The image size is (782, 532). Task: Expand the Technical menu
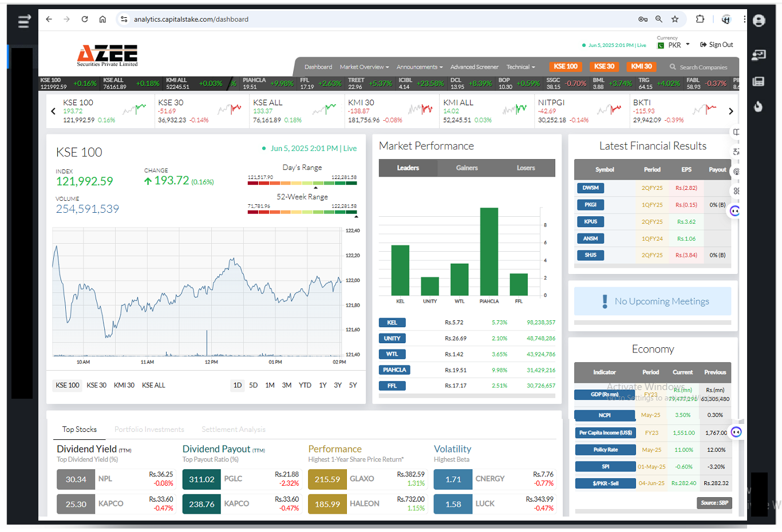[x=521, y=67]
